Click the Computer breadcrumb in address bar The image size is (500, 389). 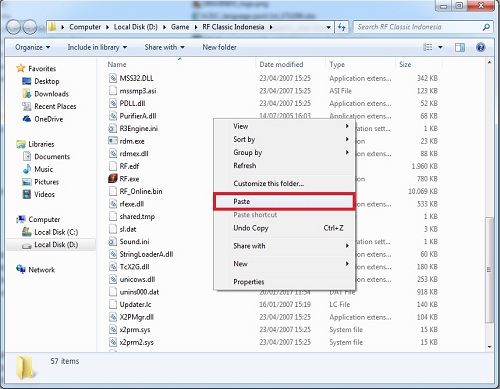coord(85,27)
